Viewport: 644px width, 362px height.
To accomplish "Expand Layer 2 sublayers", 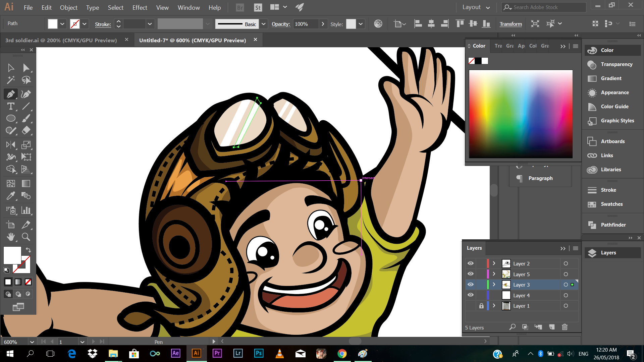I will 494,263.
